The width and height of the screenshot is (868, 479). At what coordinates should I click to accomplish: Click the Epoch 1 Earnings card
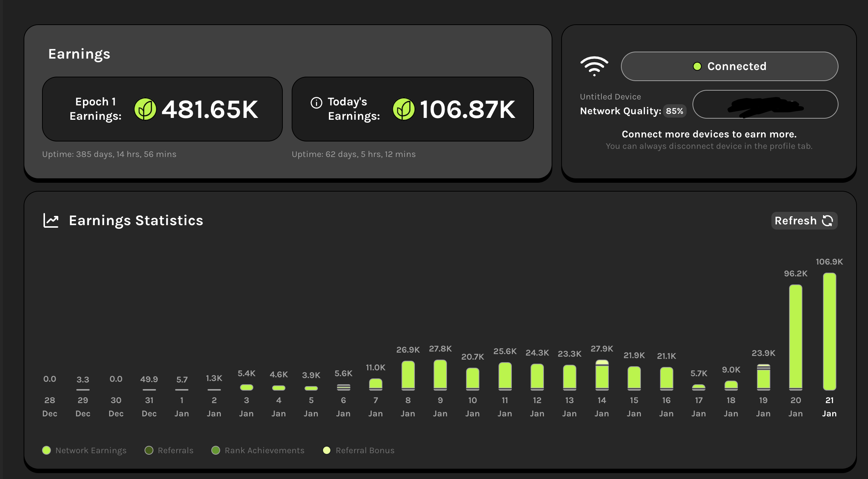(x=162, y=109)
